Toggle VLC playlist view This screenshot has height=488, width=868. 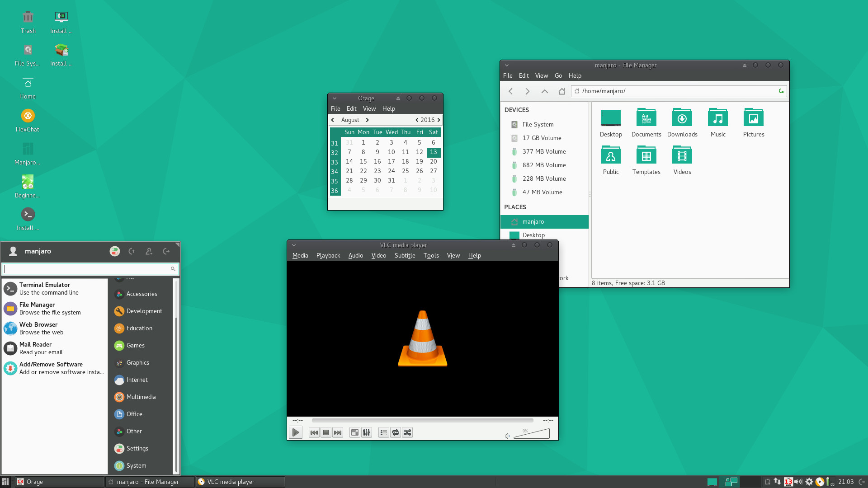tap(383, 432)
